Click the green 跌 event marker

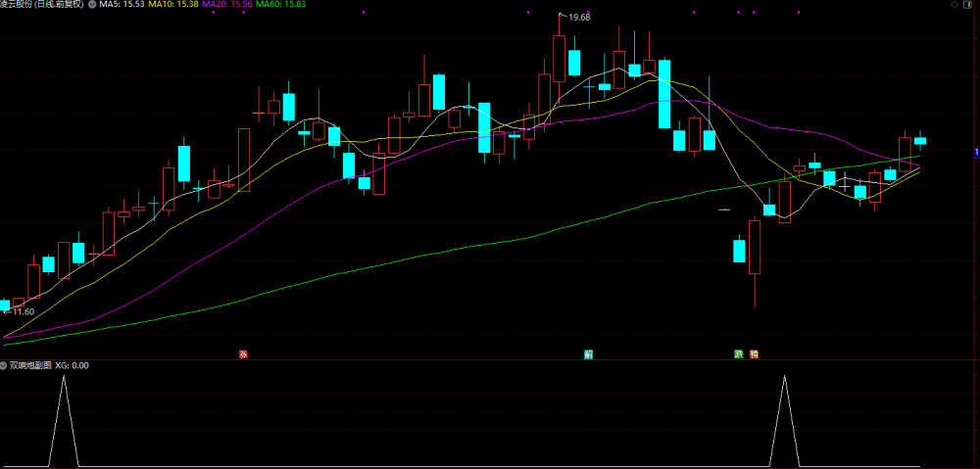[739, 354]
